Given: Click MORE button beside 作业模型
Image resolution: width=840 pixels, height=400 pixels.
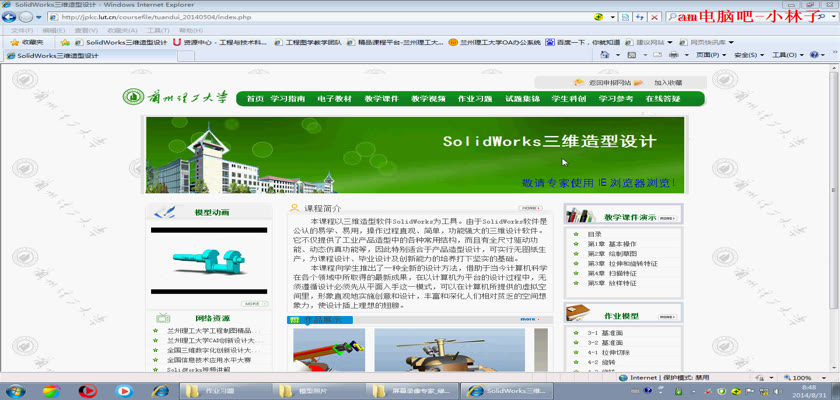Looking at the screenshot, I should coord(667,317).
